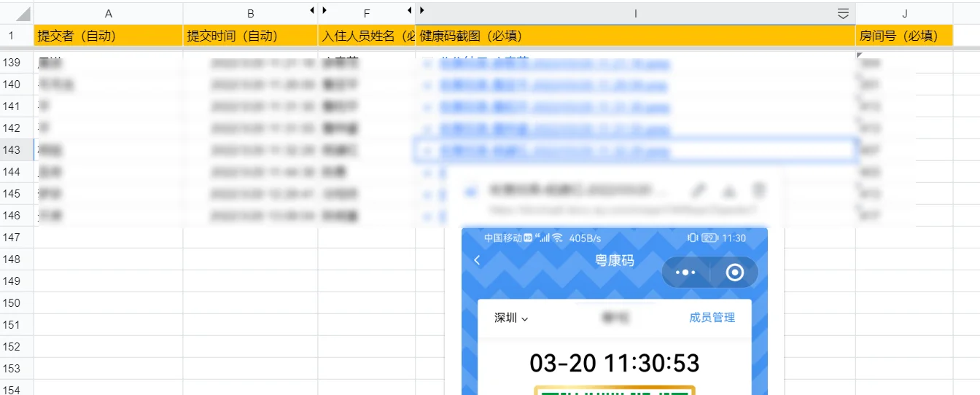Open the health code image preview thumbnail
This screenshot has height=395, width=980.
(615, 311)
